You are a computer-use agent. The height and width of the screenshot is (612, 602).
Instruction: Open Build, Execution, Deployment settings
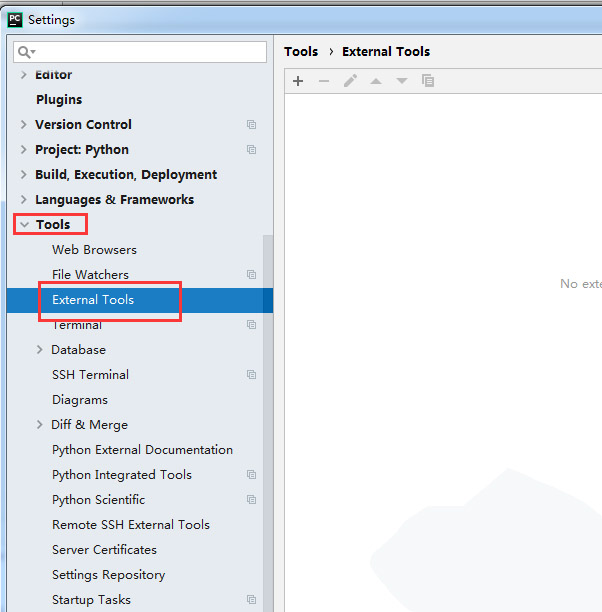126,174
